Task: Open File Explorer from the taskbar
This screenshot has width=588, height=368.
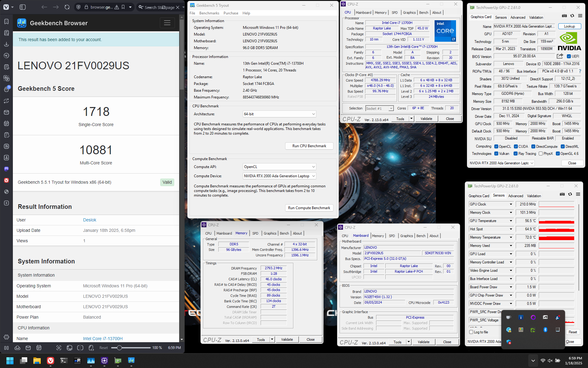Action: tap(37, 361)
